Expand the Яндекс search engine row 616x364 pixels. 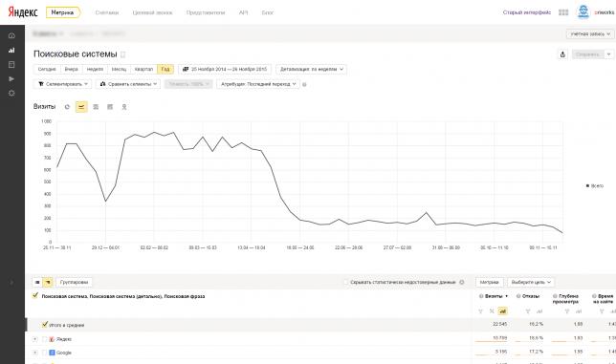click(35, 339)
